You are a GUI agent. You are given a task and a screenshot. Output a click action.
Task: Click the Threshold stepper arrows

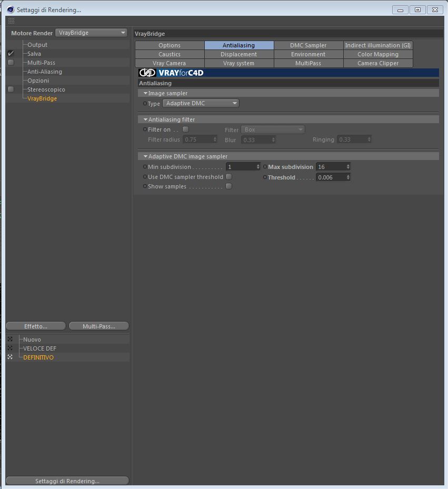click(x=348, y=177)
